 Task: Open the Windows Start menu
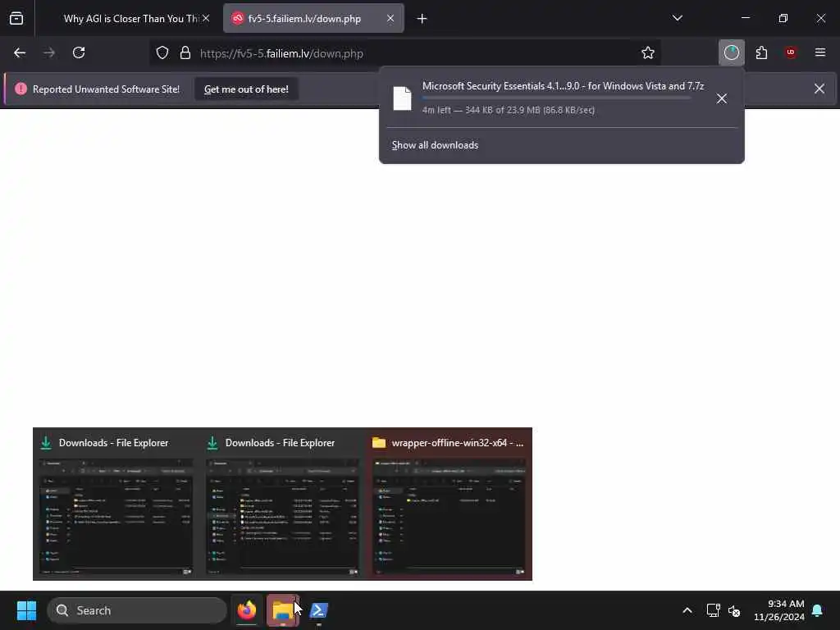point(26,610)
